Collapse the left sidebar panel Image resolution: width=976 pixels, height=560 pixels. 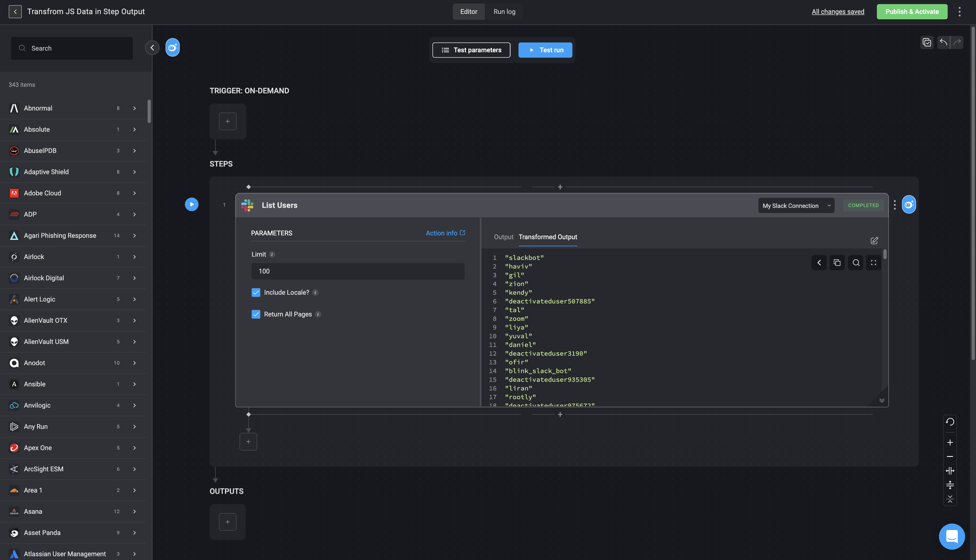tap(152, 48)
